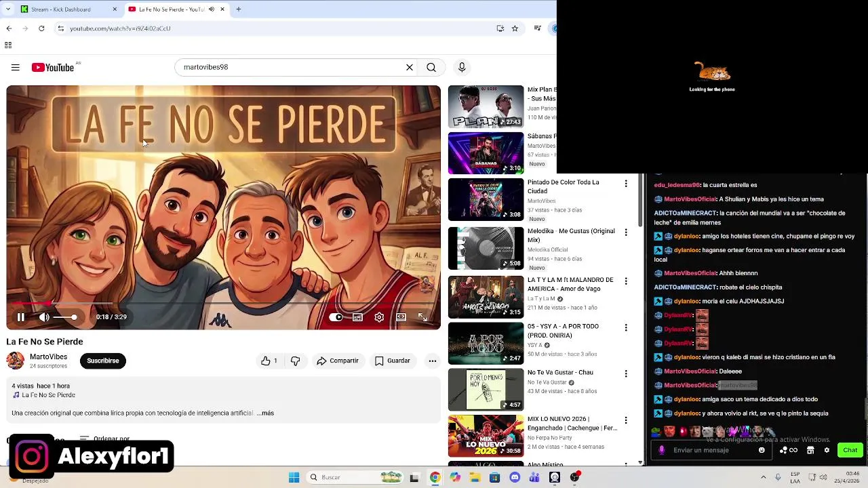
Task: Open Kick chat shop icon
Action: click(x=810, y=450)
